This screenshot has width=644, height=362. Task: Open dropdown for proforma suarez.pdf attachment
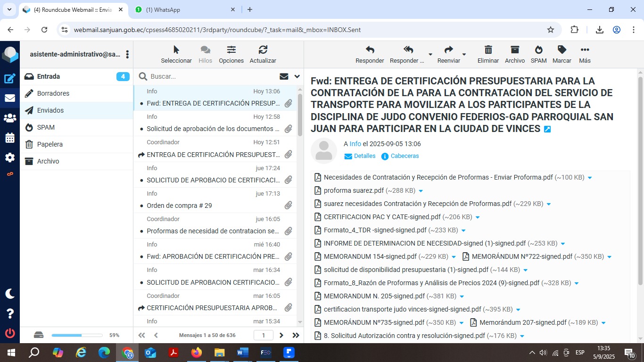click(421, 191)
